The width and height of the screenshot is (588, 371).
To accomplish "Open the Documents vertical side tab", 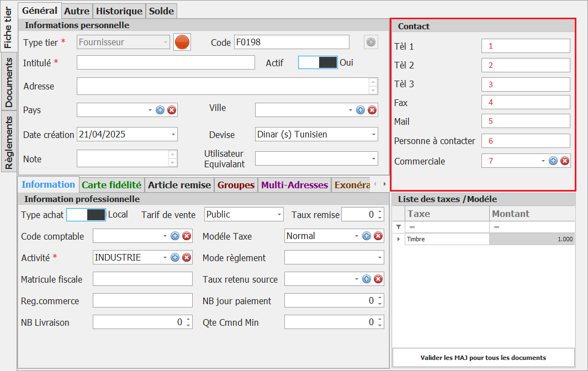I will (9, 82).
